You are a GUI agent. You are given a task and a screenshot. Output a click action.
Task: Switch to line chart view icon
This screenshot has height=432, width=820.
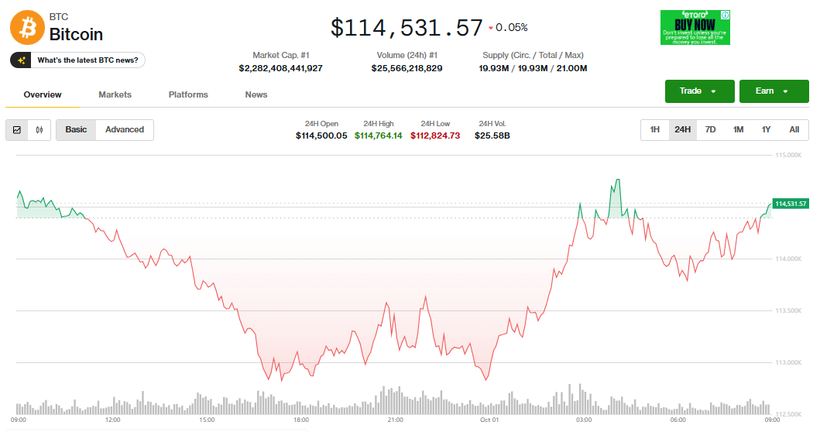coord(18,130)
